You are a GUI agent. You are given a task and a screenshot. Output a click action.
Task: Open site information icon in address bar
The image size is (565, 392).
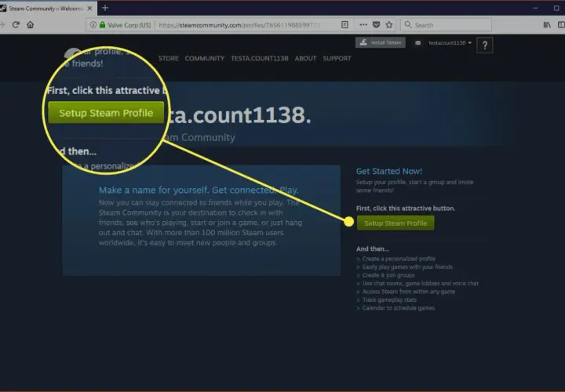(x=93, y=25)
